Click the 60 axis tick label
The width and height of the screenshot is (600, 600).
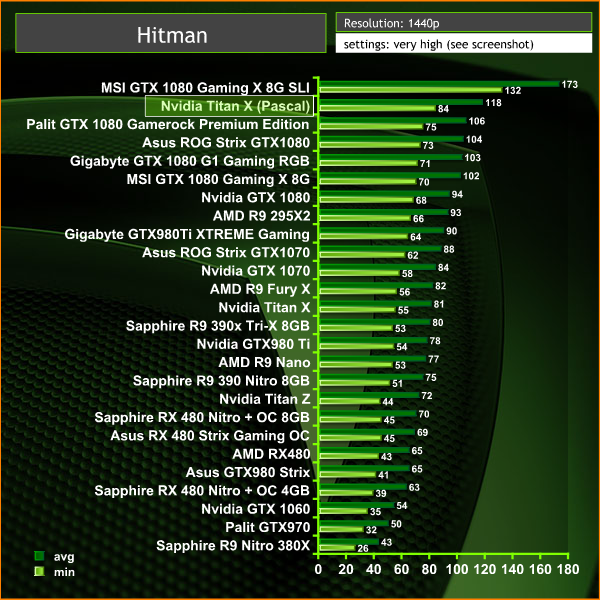(x=401, y=569)
